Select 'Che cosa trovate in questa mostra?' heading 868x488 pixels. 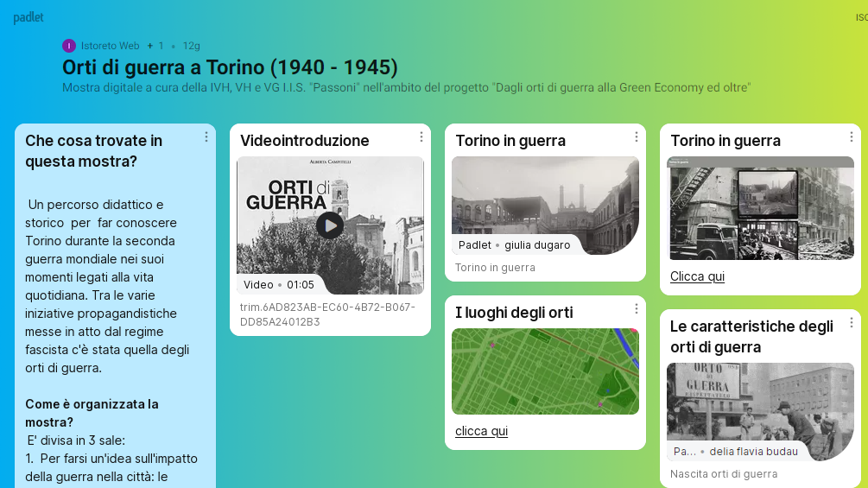[x=93, y=150]
